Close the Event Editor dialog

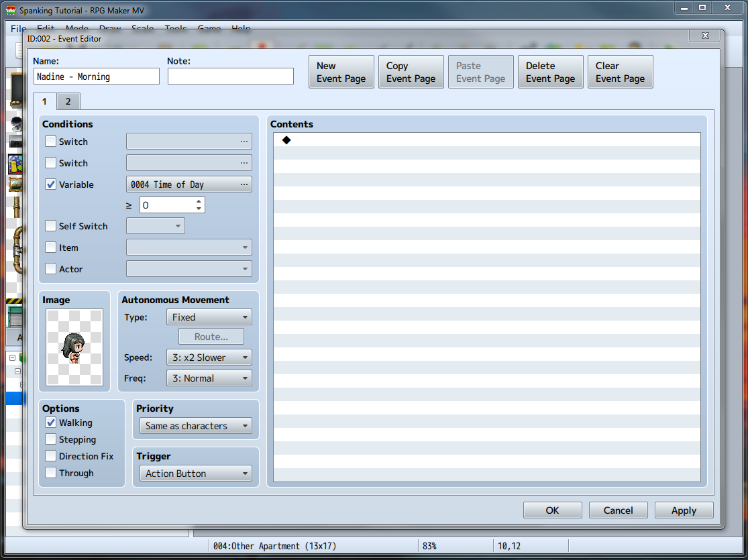pyautogui.click(x=706, y=36)
